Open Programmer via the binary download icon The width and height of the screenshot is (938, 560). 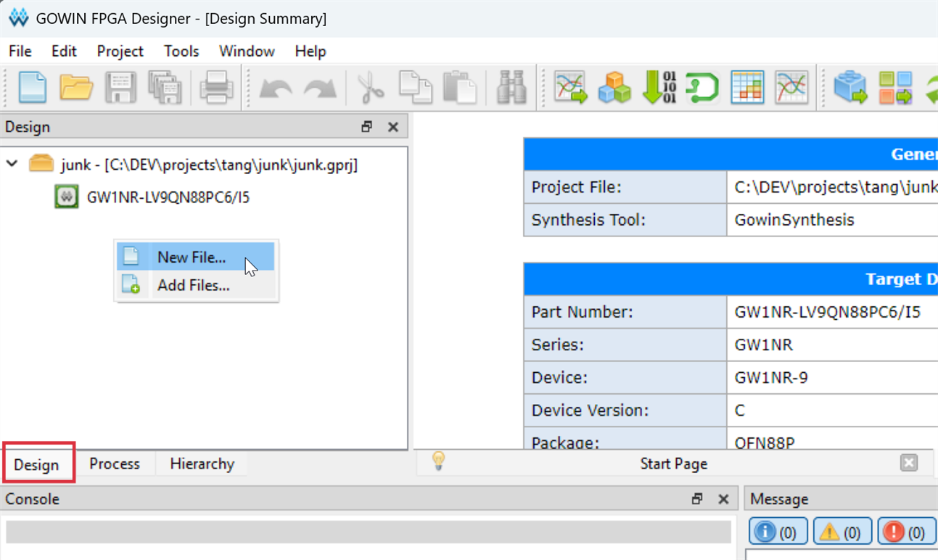[x=659, y=87]
